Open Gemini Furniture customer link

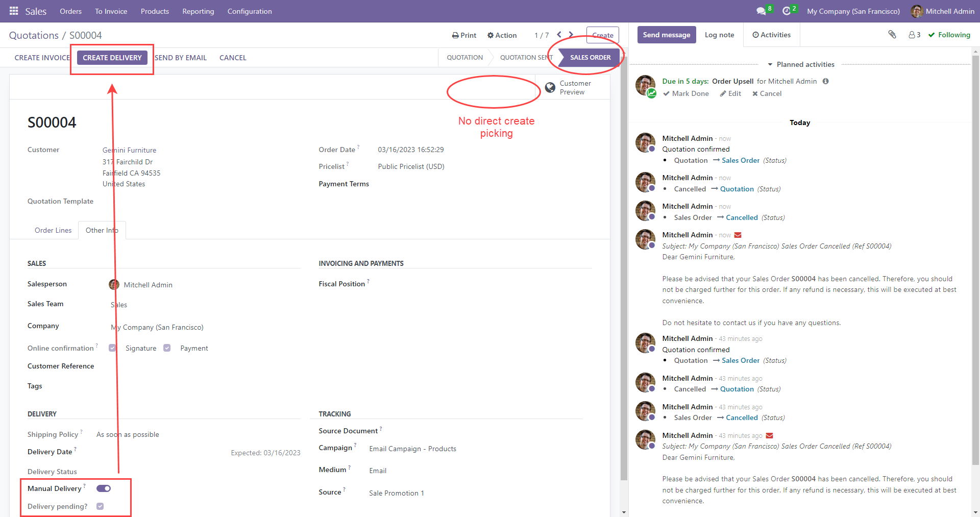(129, 150)
